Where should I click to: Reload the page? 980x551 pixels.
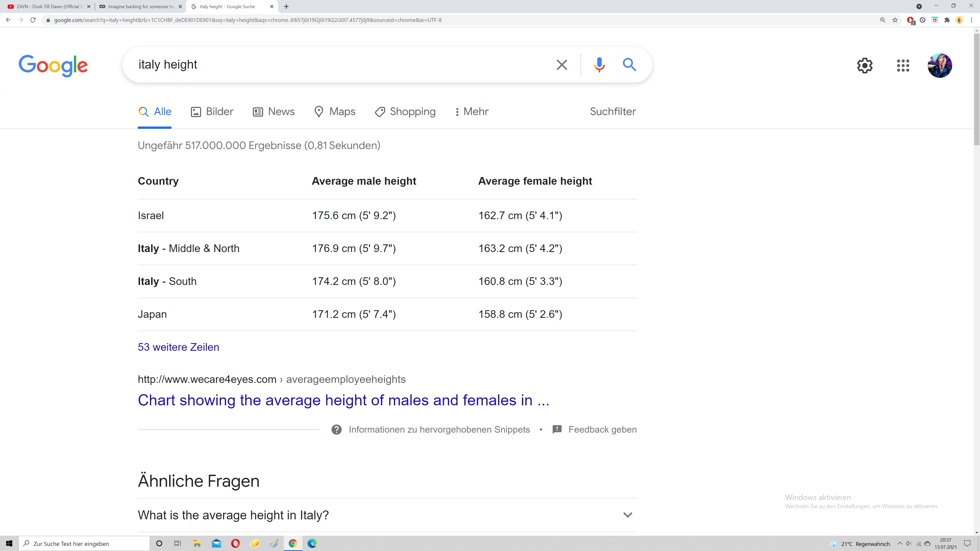(33, 20)
